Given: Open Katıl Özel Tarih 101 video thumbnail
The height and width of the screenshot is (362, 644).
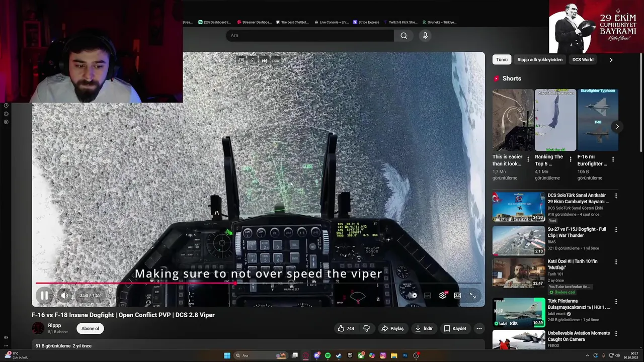Looking at the screenshot, I should (519, 273).
